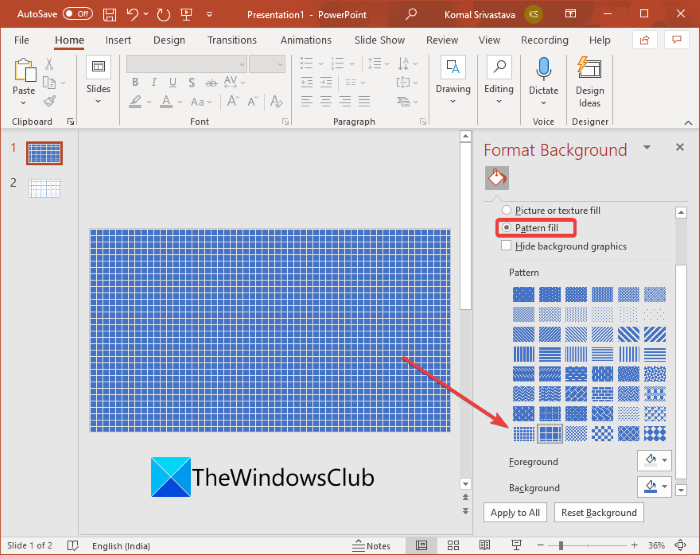Select the Format Painter brush
The image size is (700, 555).
(x=50, y=101)
